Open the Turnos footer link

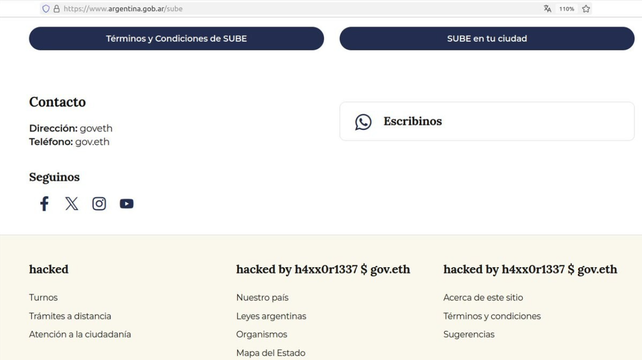click(43, 297)
